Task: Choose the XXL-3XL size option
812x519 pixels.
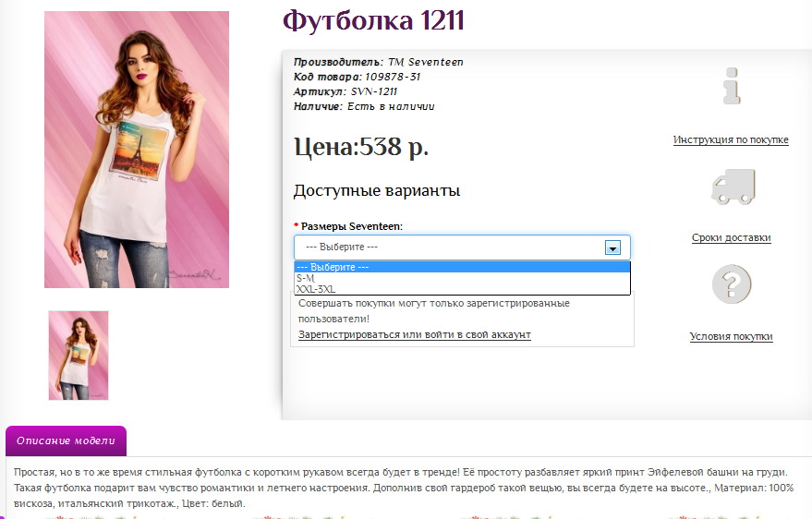Action: [462, 289]
